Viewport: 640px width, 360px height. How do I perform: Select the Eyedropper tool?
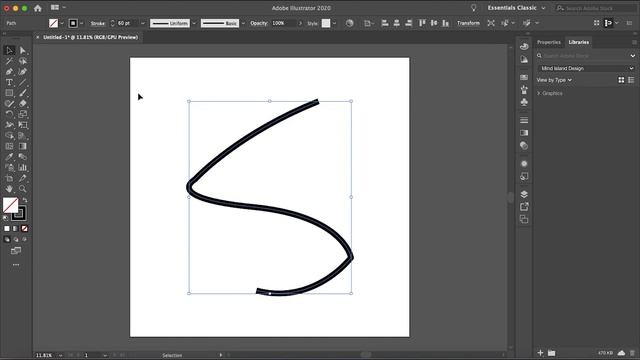tap(9, 157)
